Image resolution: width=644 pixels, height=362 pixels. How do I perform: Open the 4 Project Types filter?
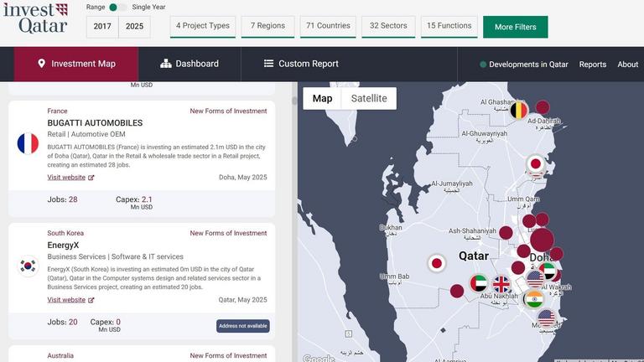[202, 26]
